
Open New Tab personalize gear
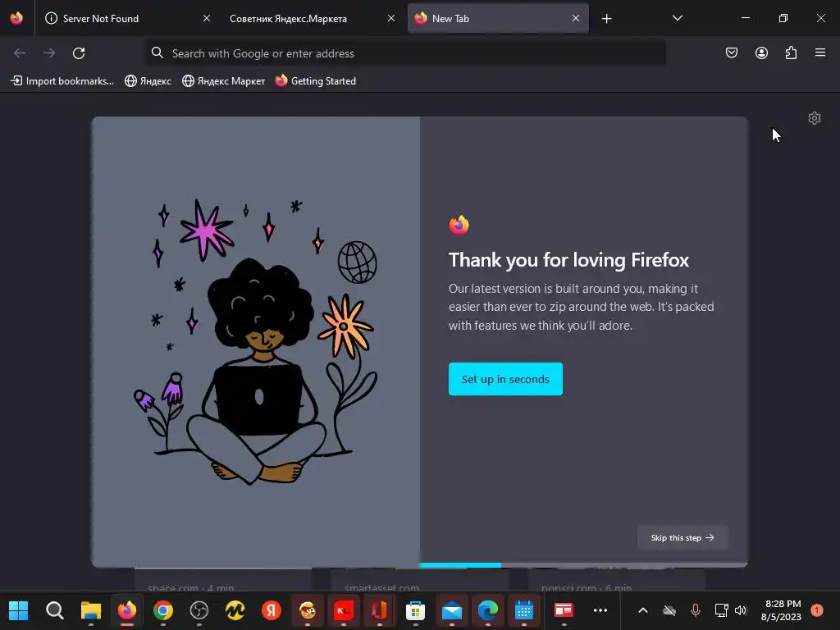[815, 118]
